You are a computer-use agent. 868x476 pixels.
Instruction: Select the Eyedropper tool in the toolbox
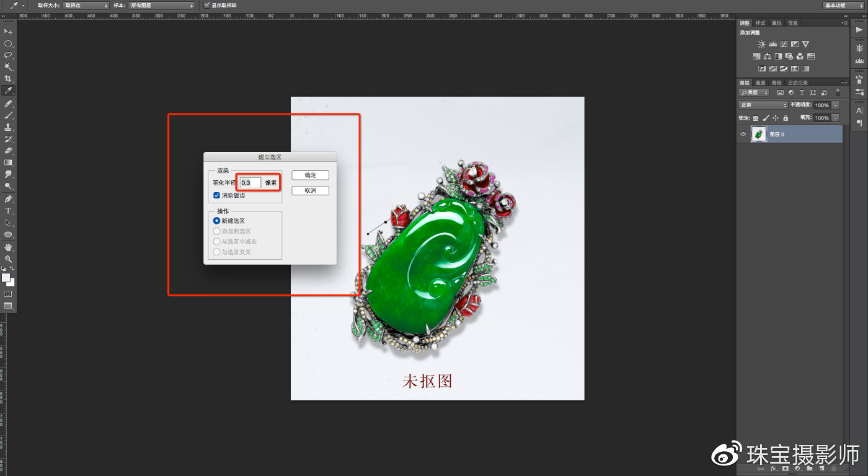[x=8, y=91]
